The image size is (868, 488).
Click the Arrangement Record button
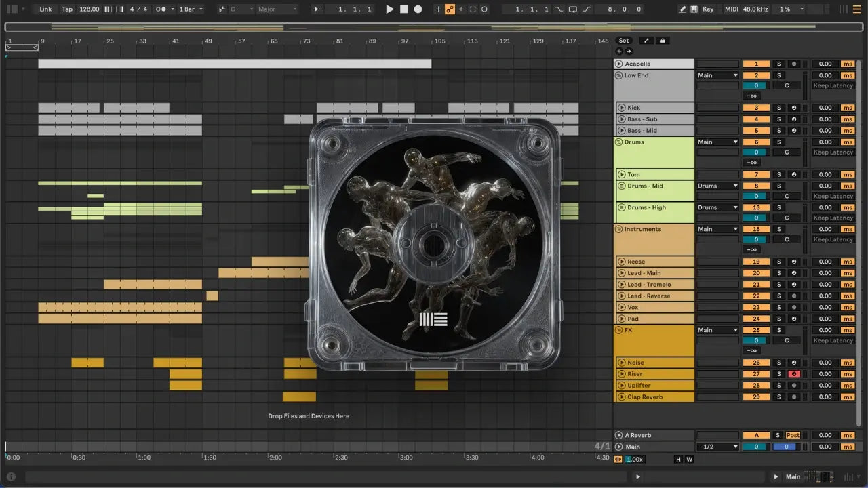[x=418, y=9]
